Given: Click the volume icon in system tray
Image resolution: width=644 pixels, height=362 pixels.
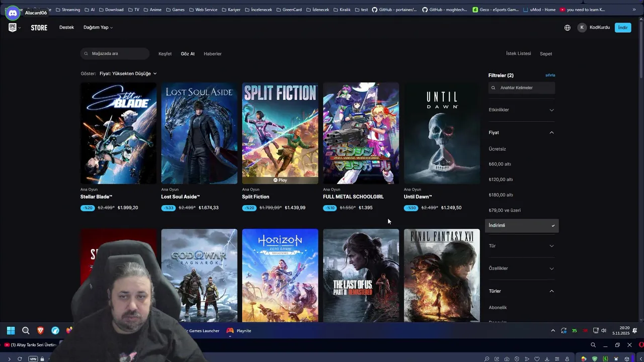Looking at the screenshot, I should click(x=604, y=331).
